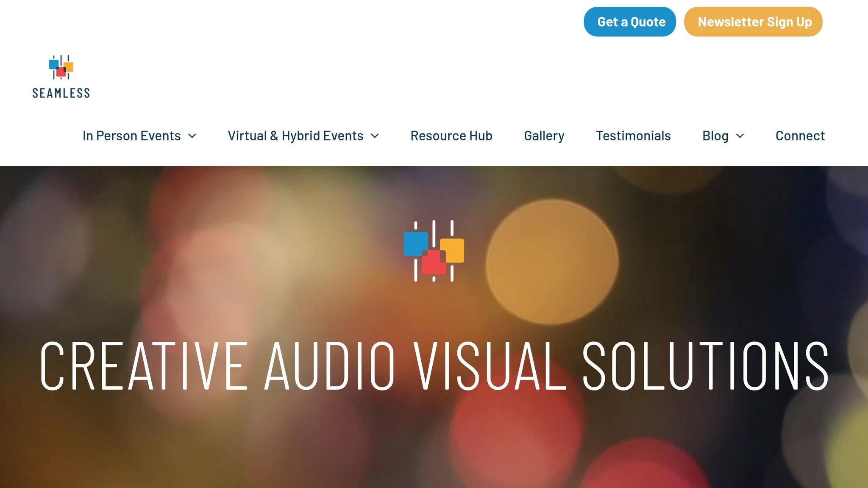Click the Get a Quote button
Viewport: 868px width, 488px height.
[x=630, y=22]
